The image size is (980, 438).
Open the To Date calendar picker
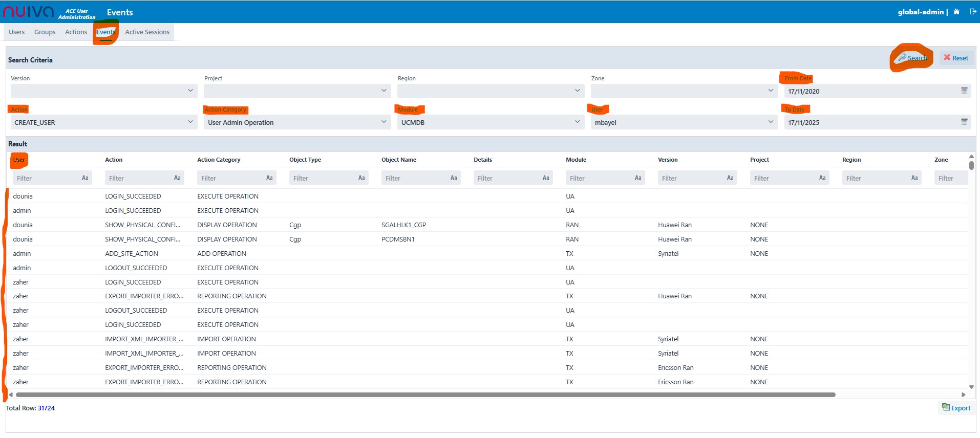(x=964, y=122)
